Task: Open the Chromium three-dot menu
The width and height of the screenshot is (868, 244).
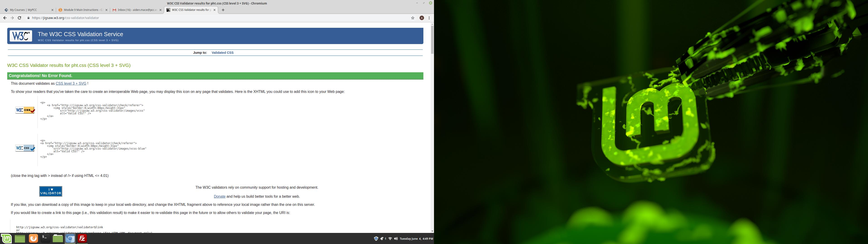Action: [429, 18]
